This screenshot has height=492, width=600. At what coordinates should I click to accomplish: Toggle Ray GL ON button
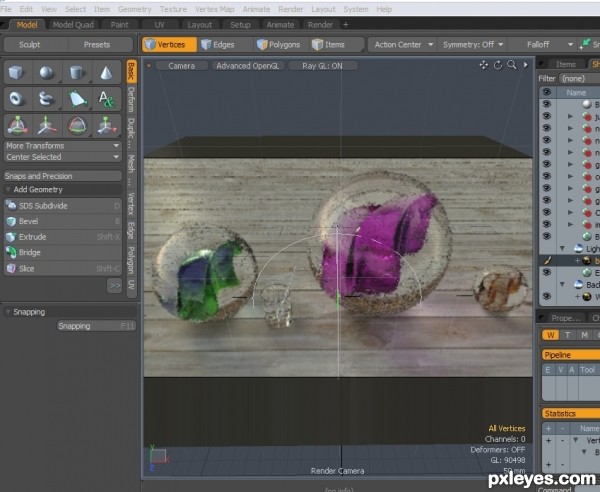click(322, 66)
